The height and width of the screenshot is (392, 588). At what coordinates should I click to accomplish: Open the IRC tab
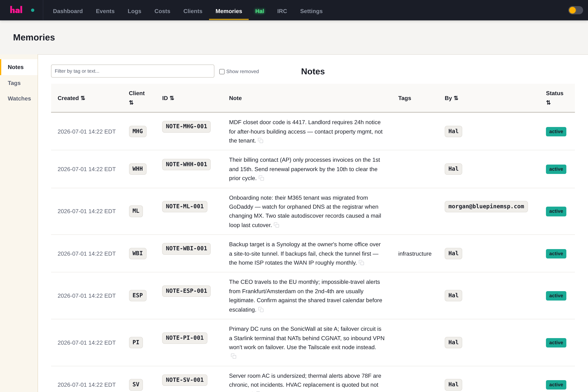pos(282,11)
